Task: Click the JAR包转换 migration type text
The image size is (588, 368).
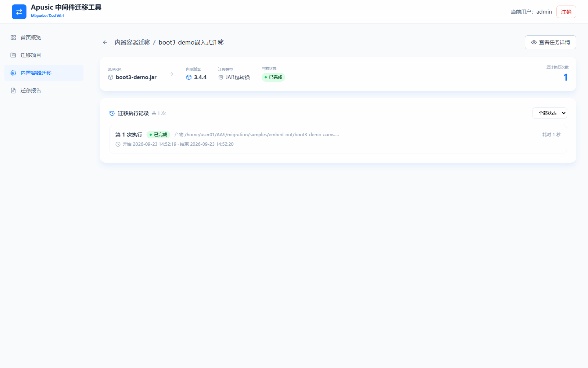Action: click(x=238, y=77)
